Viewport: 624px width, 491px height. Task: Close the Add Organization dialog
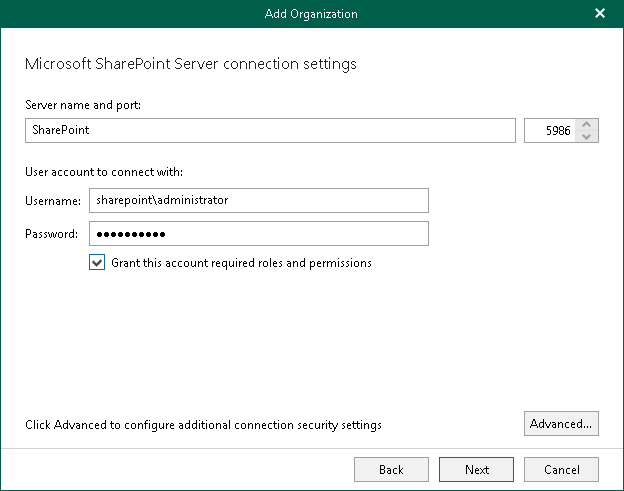tap(600, 14)
